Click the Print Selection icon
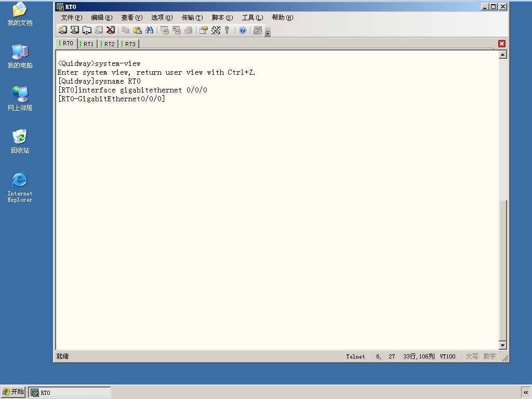The image size is (532, 399). click(177, 30)
